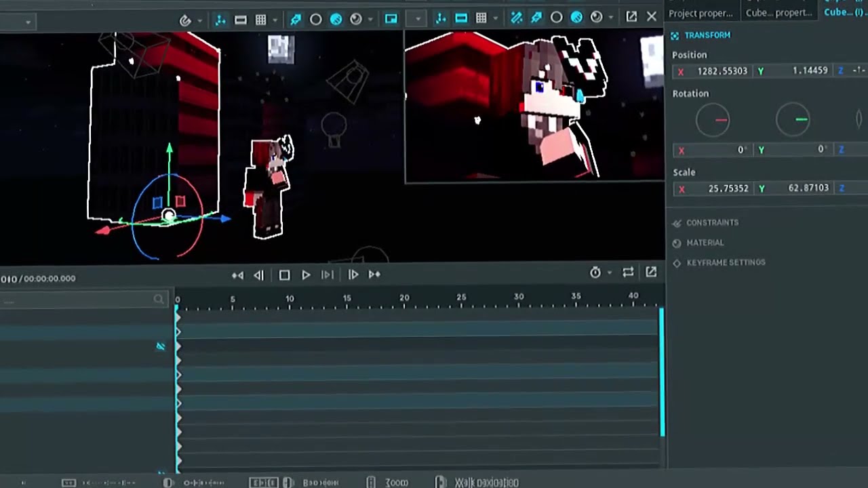Toggle the aspect ratio overlay in secondary view toolbar
The height and width of the screenshot is (488, 868).
click(x=461, y=18)
